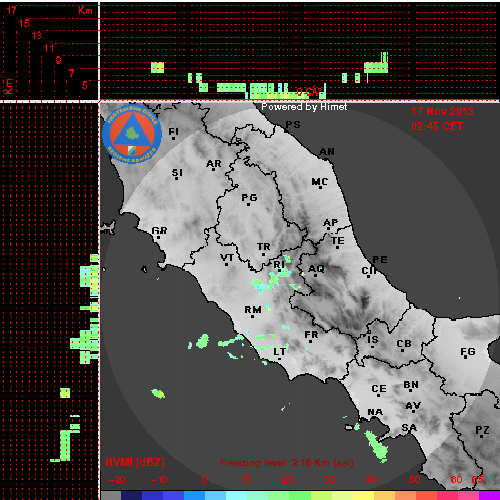Click the '11' height axis label
Viewport: 500px width, 500px height.
point(49,48)
